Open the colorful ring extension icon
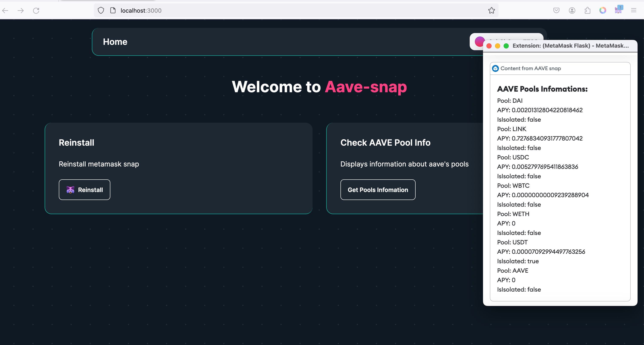This screenshot has width=644, height=345. (603, 11)
